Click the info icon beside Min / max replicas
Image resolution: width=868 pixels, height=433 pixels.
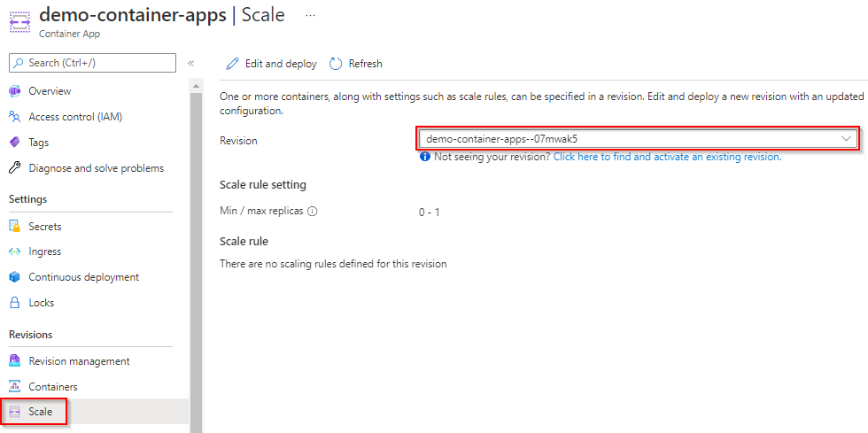click(312, 211)
